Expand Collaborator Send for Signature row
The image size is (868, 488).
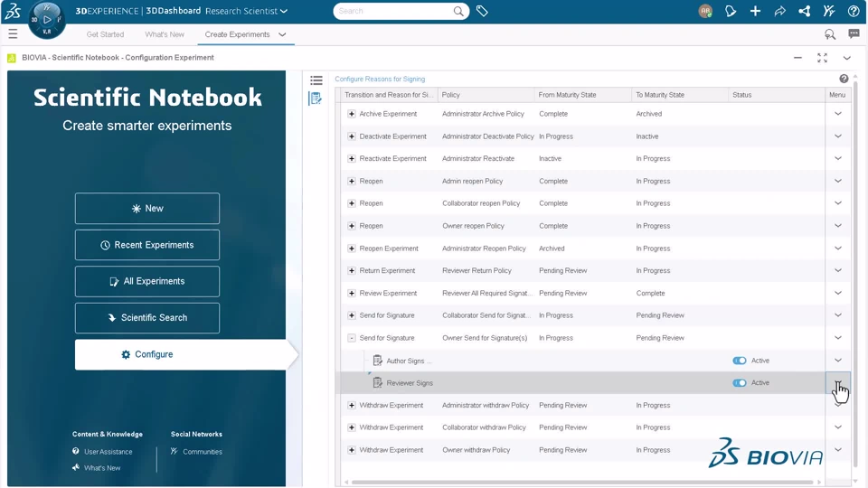352,315
